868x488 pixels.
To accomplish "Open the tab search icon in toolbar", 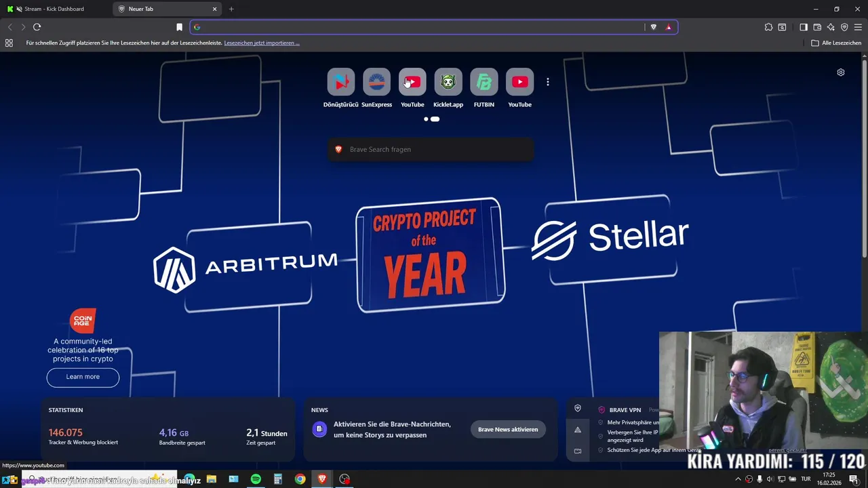I will click(x=782, y=27).
